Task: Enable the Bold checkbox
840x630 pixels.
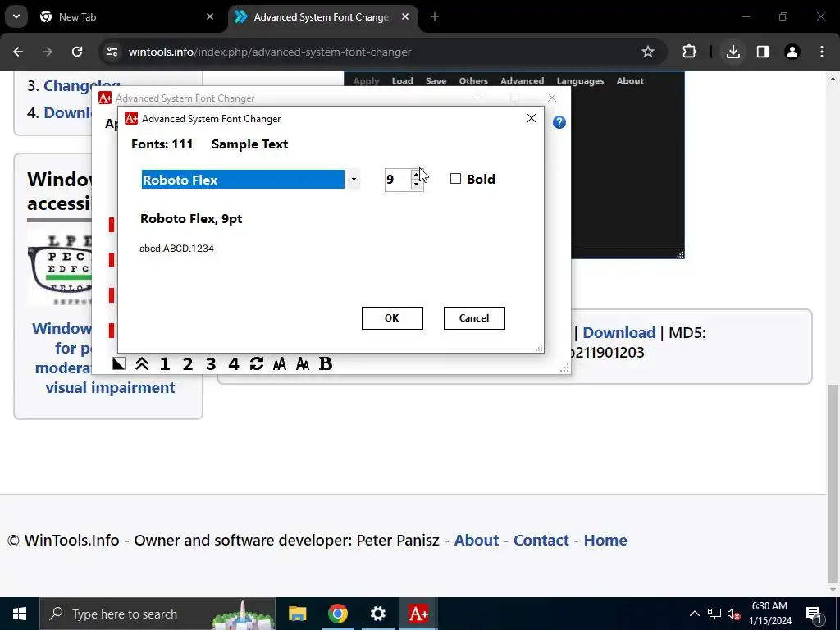Action: (455, 179)
